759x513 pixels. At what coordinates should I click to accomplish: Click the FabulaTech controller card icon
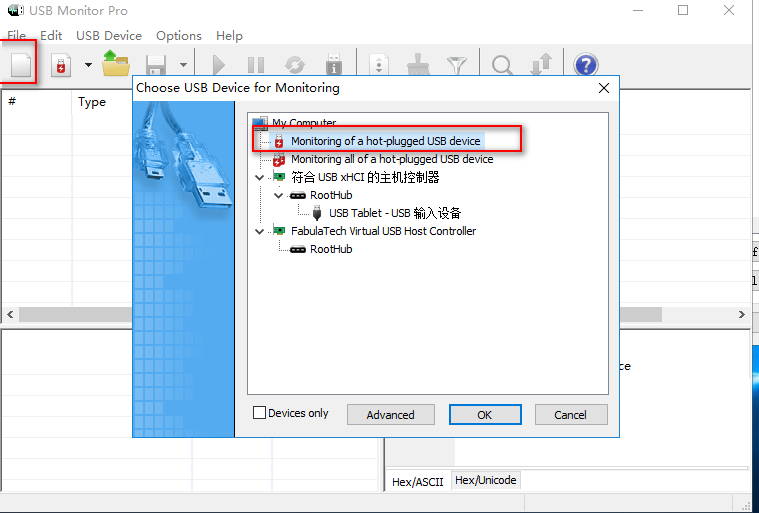(279, 230)
